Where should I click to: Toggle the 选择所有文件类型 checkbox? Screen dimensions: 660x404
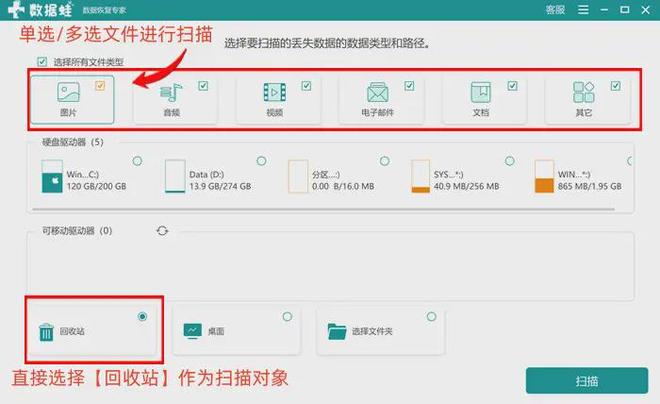[42, 62]
